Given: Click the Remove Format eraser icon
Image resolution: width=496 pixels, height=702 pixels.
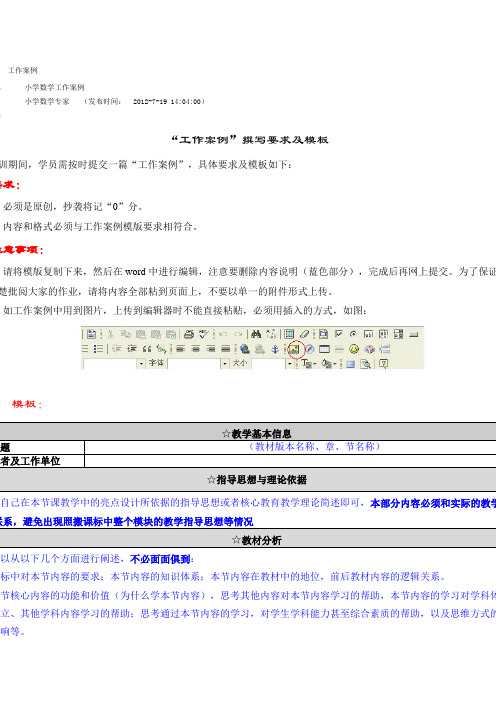Looking at the screenshot, I should click(x=304, y=334).
